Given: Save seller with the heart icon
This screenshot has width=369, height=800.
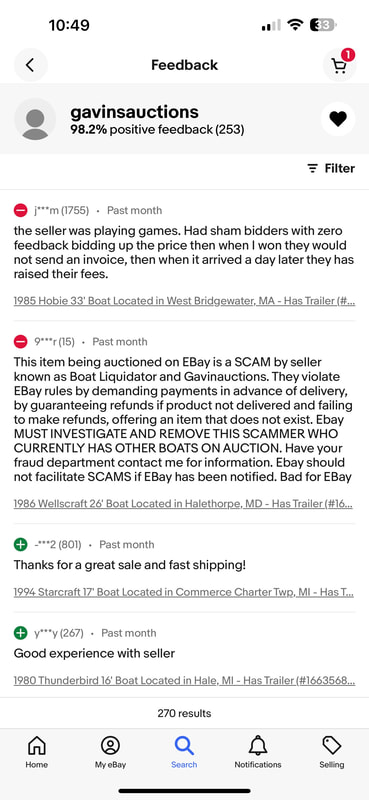Looking at the screenshot, I should (337, 119).
